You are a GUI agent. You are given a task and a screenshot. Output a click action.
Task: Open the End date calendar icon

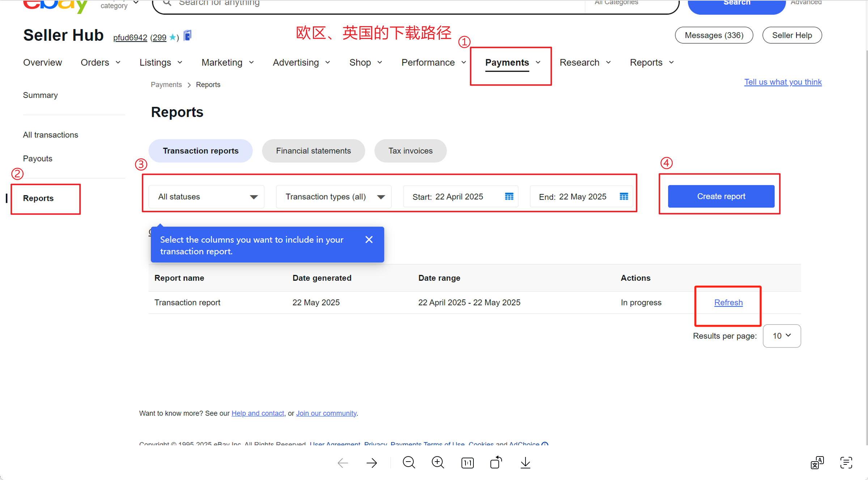pos(624,196)
